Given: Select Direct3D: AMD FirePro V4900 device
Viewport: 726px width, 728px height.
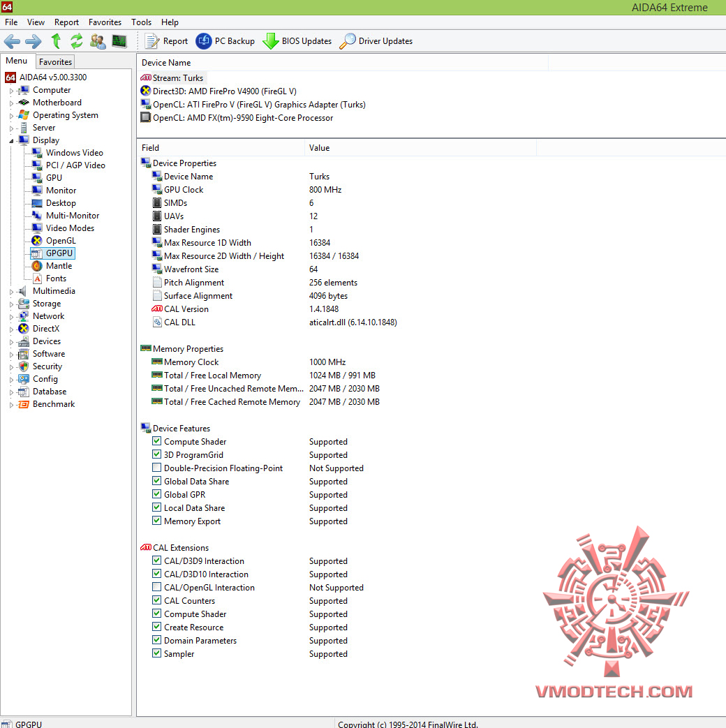Looking at the screenshot, I should pos(218,91).
